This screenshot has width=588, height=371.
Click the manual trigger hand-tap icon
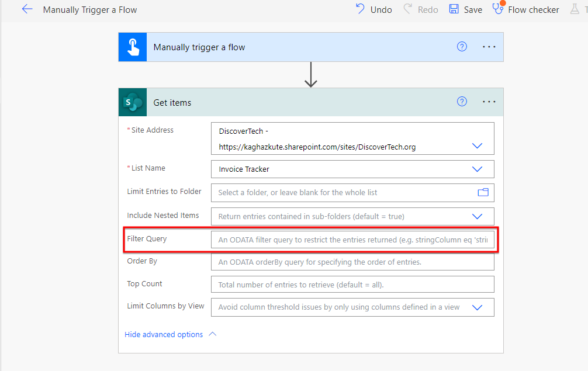tap(133, 47)
